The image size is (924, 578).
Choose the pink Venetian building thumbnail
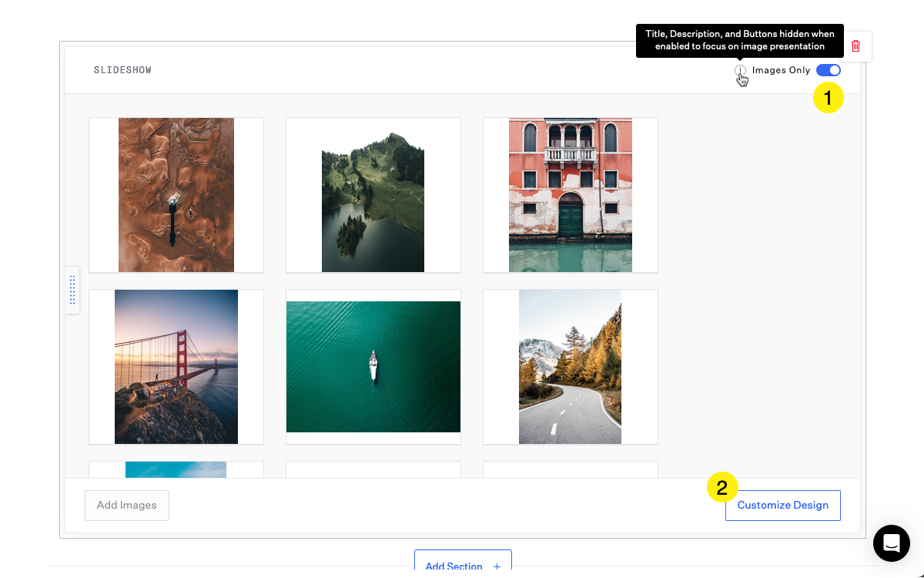[x=570, y=195]
